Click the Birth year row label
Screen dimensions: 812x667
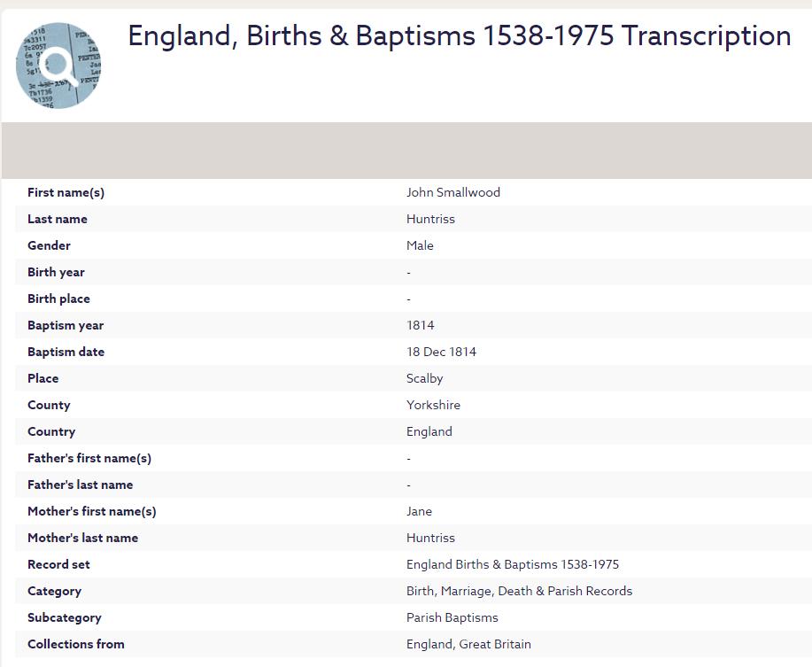click(56, 272)
